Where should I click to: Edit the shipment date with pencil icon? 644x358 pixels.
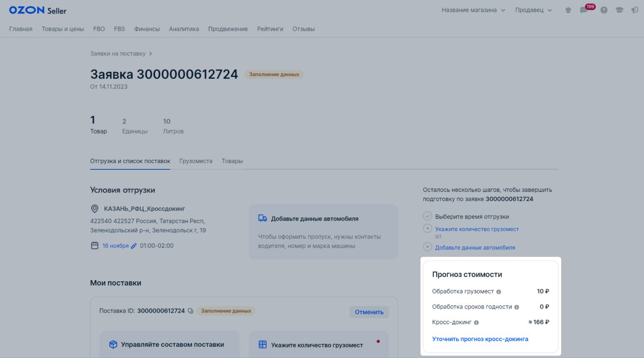(134, 246)
